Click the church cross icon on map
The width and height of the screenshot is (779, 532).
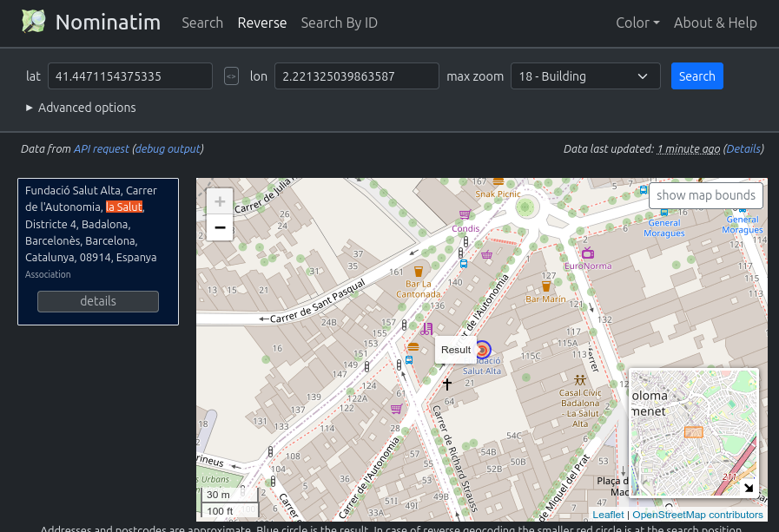pos(448,384)
